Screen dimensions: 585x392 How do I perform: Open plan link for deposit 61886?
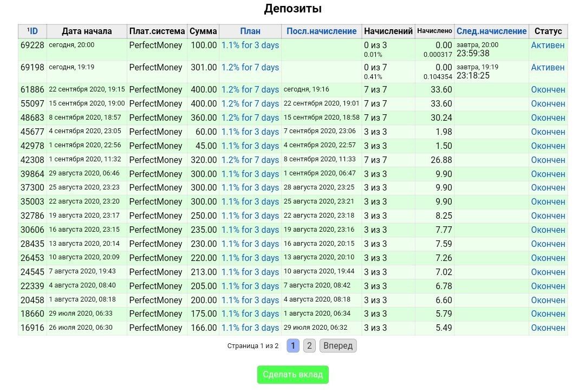[x=250, y=90]
